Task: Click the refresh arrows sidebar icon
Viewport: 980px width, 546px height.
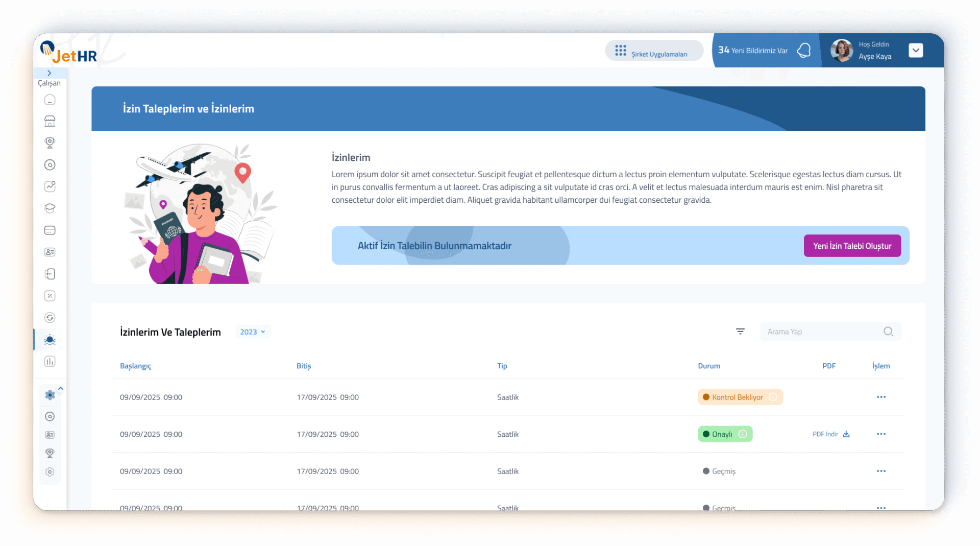Action: coord(50,318)
